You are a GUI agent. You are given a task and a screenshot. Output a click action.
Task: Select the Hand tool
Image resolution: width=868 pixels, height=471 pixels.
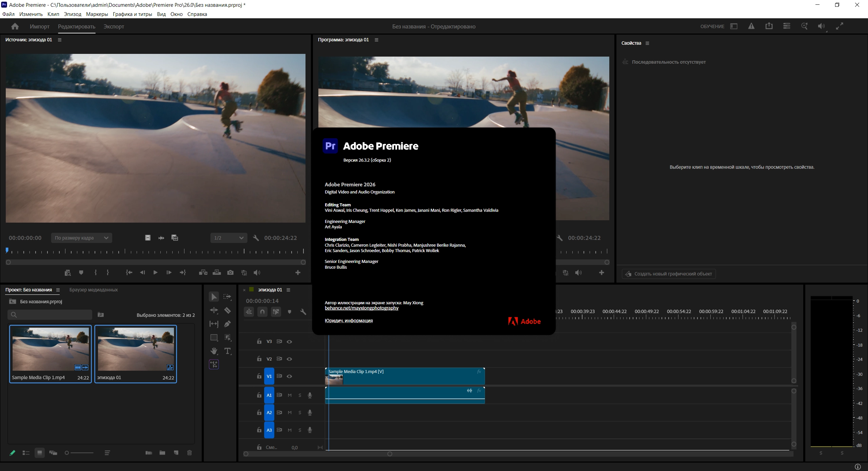pyautogui.click(x=214, y=351)
